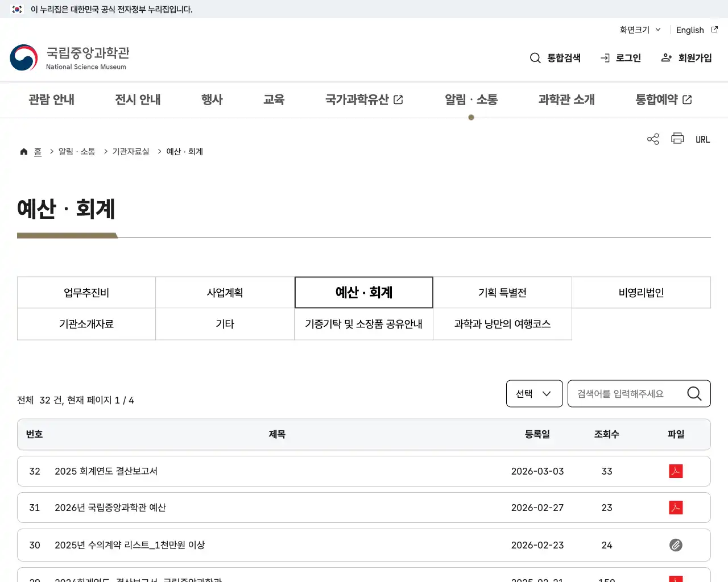The image size is (728, 582).
Task: Open 기관자료실 from the breadcrumb
Action: 130,151
